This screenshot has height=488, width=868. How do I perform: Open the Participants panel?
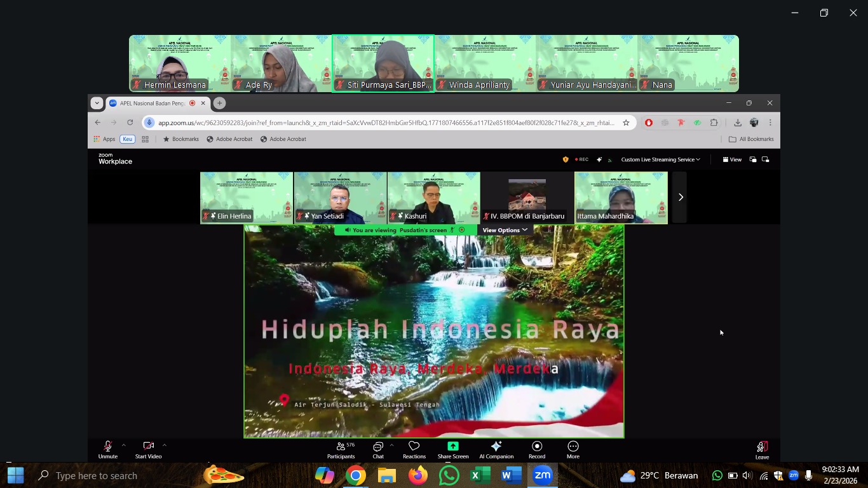click(x=341, y=449)
